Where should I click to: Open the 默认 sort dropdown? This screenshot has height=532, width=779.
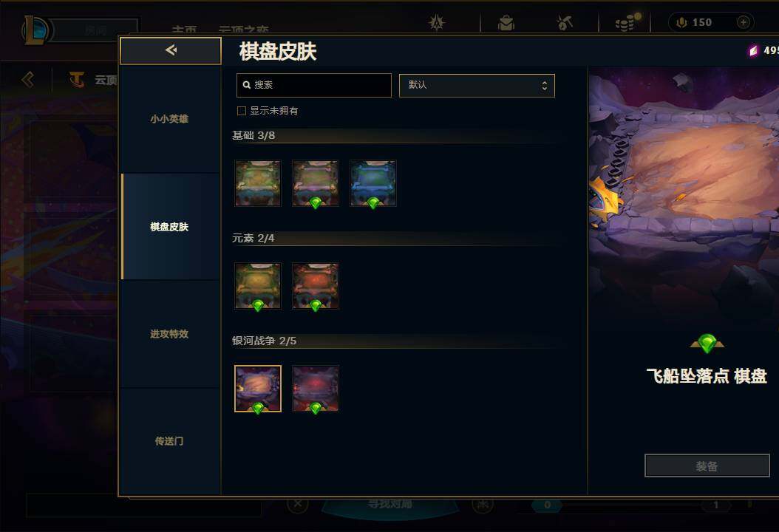tap(477, 86)
